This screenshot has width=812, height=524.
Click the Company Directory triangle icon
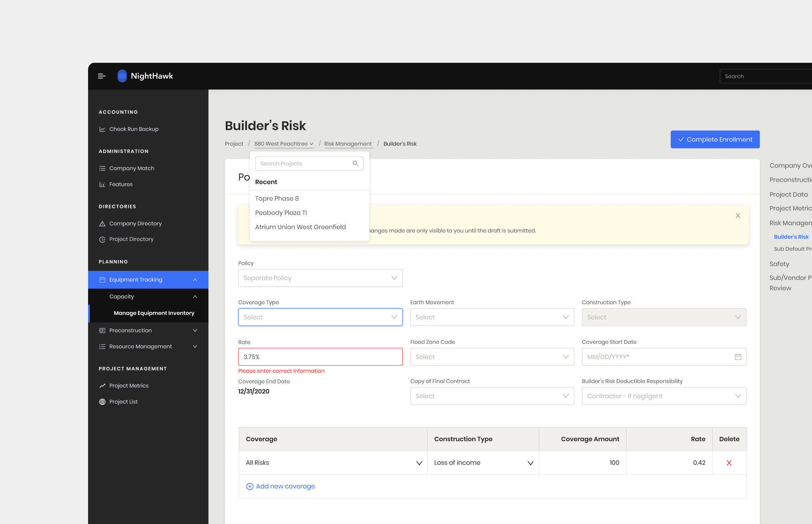tap(102, 223)
